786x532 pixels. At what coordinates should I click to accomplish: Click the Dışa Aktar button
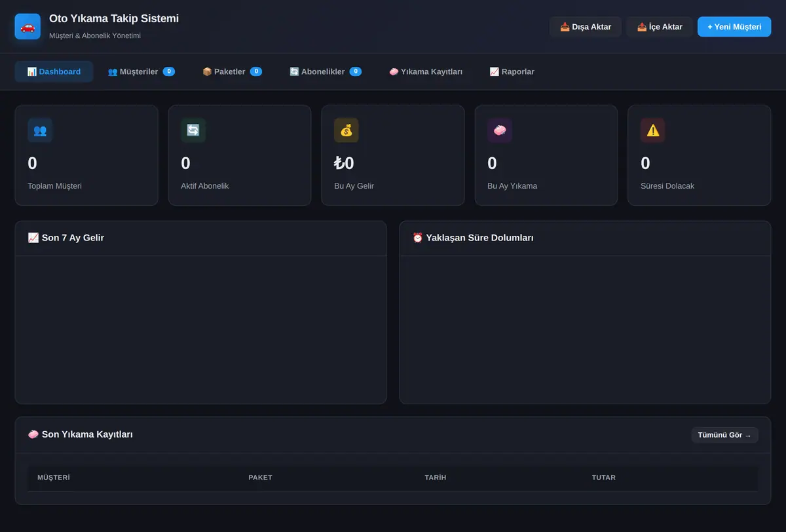point(586,27)
